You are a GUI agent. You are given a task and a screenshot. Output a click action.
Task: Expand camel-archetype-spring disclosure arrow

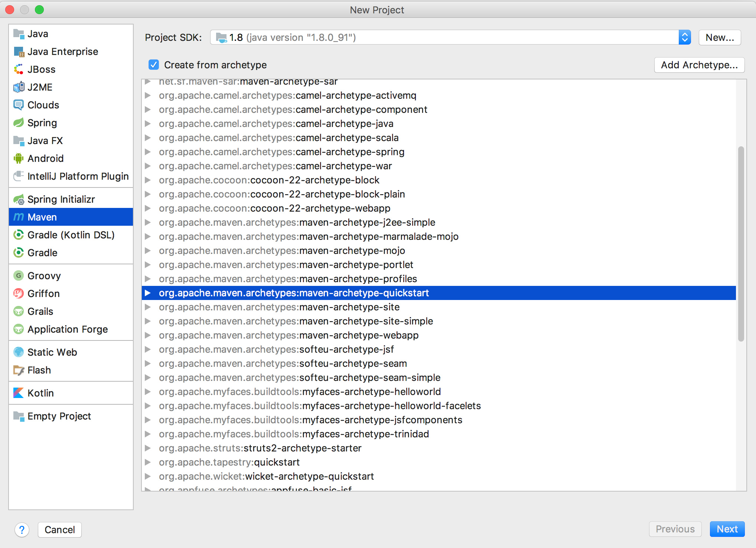click(148, 152)
